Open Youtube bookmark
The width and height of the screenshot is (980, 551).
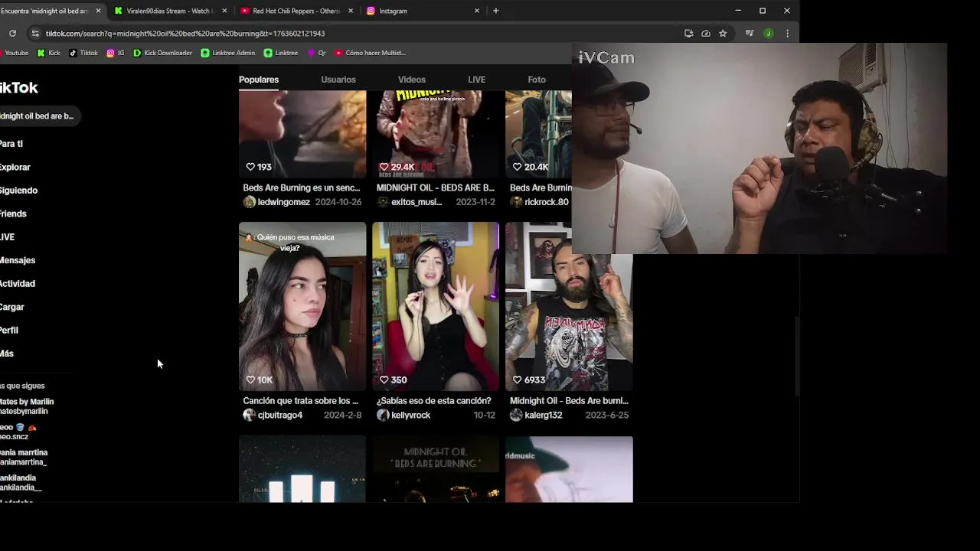tap(14, 53)
